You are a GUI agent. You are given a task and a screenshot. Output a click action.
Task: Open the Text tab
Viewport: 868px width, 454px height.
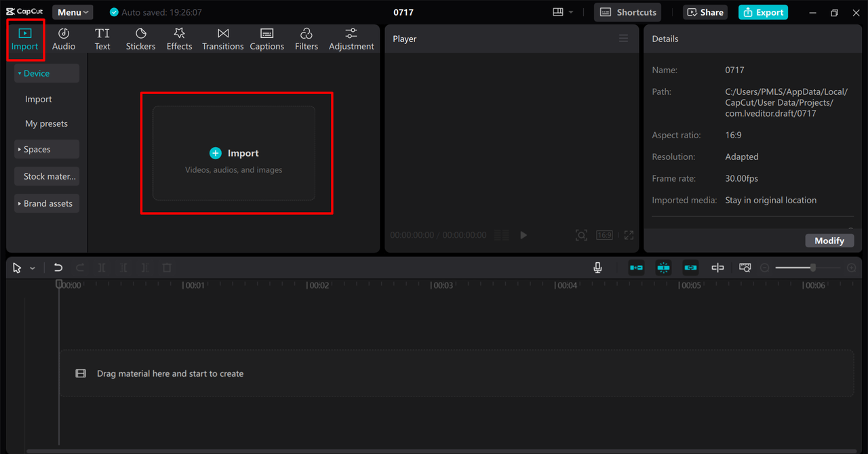pos(102,39)
